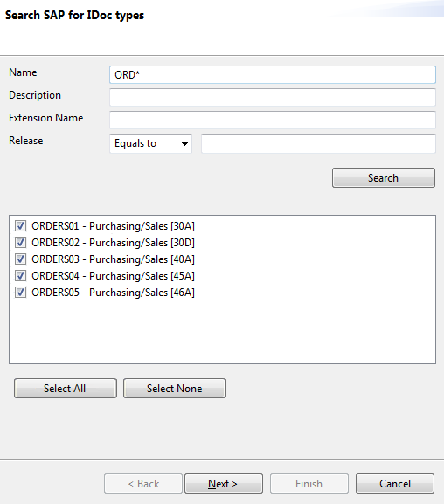Focus the Description input field
Image resolution: width=444 pixels, height=504 pixels.
tap(273, 97)
